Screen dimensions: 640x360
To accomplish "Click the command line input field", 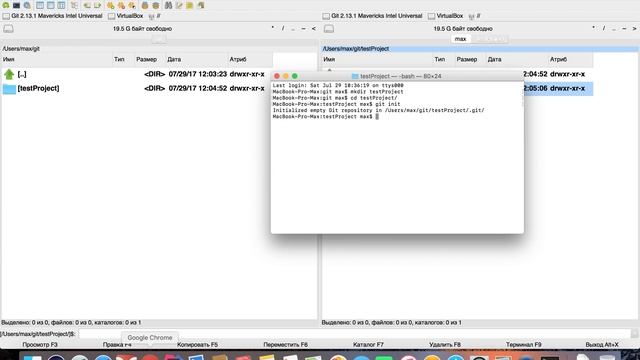I will (x=354, y=334).
